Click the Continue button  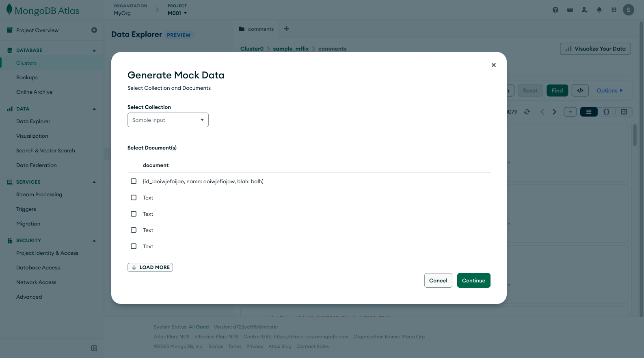click(474, 280)
